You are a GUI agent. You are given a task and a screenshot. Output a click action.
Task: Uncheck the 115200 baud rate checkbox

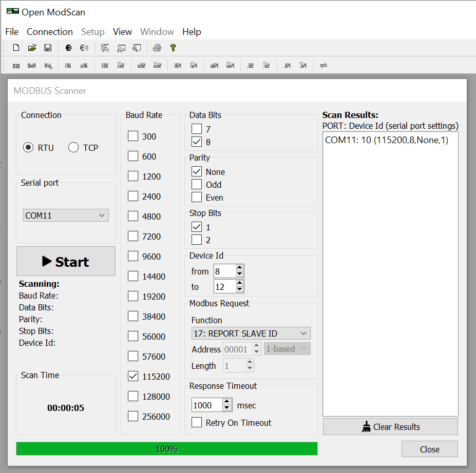click(x=133, y=376)
